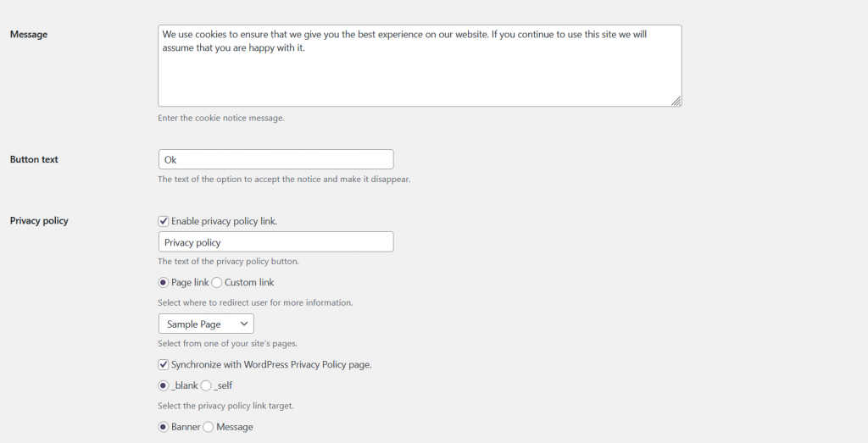Click the Privacy policy row label
The height and width of the screenshot is (443, 868).
click(39, 221)
